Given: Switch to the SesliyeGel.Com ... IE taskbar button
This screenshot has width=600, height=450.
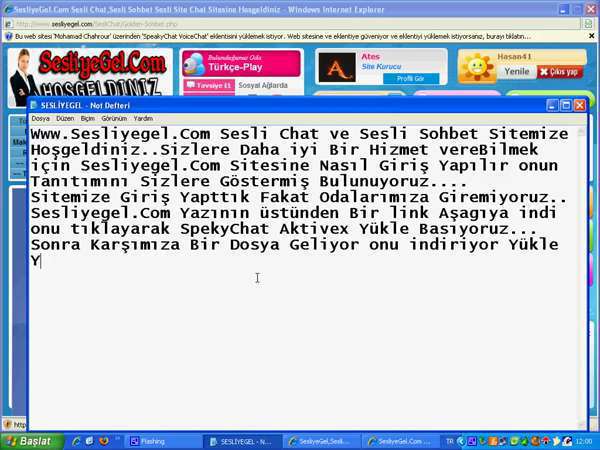Looking at the screenshot, I should [x=400, y=442].
